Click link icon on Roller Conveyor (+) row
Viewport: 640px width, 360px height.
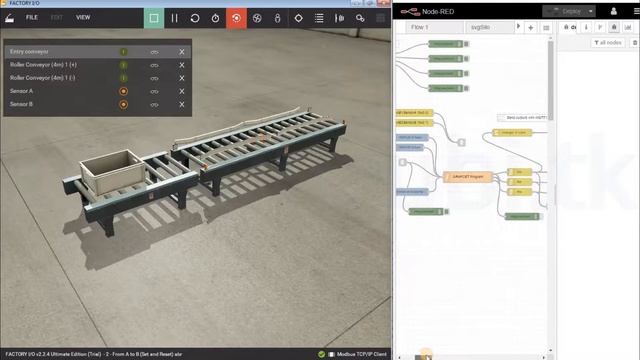pos(154,65)
